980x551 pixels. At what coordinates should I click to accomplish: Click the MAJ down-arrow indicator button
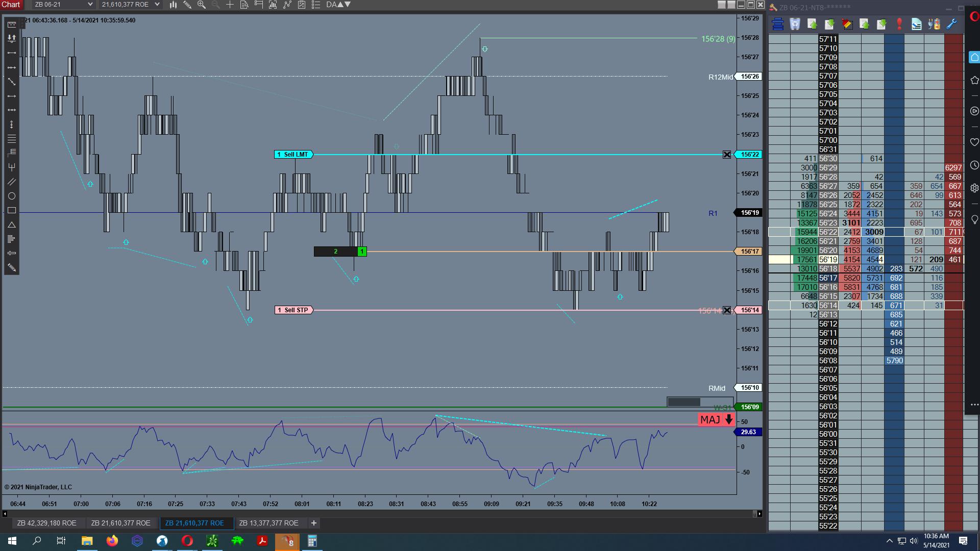click(x=717, y=420)
